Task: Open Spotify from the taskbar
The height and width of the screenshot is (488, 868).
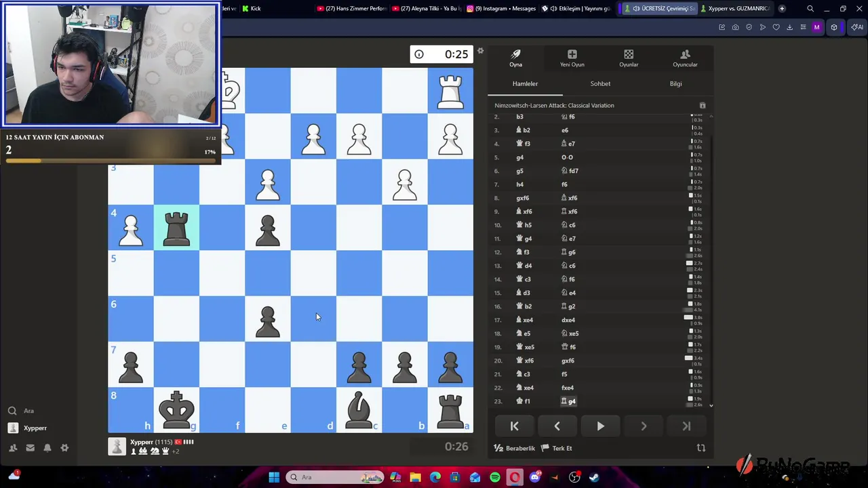Action: click(x=495, y=477)
